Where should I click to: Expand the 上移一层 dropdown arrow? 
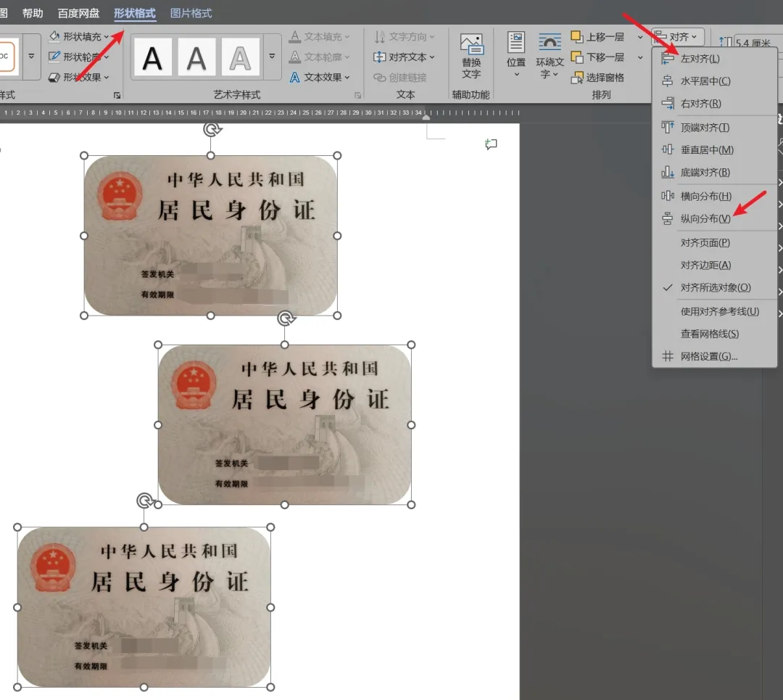click(x=640, y=37)
